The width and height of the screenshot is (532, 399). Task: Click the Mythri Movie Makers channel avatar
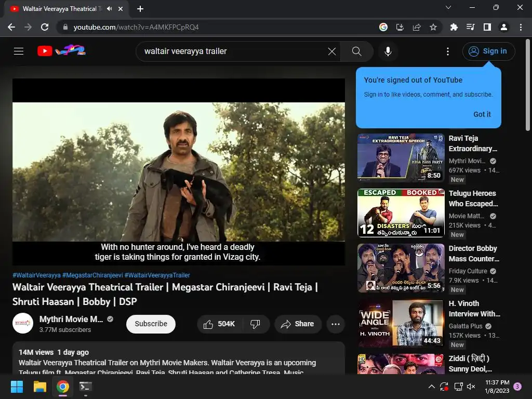pos(23,323)
